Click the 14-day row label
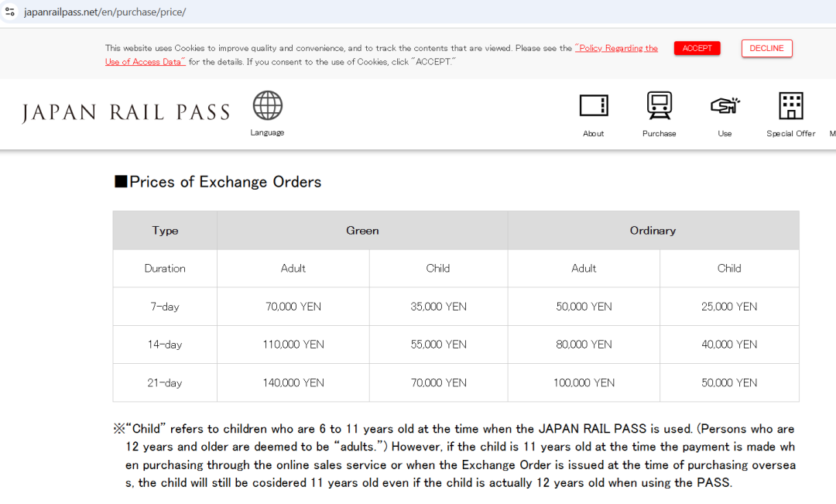Viewport: 836px width, 504px height. click(165, 345)
